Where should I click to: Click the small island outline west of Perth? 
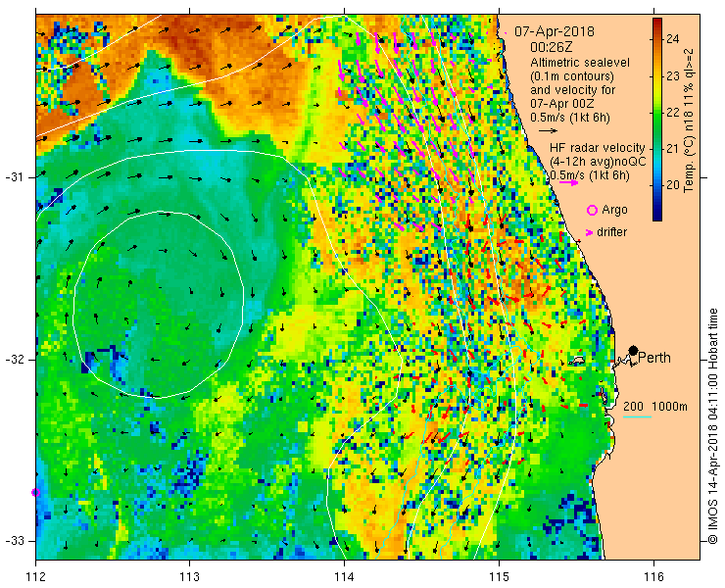coord(577,360)
